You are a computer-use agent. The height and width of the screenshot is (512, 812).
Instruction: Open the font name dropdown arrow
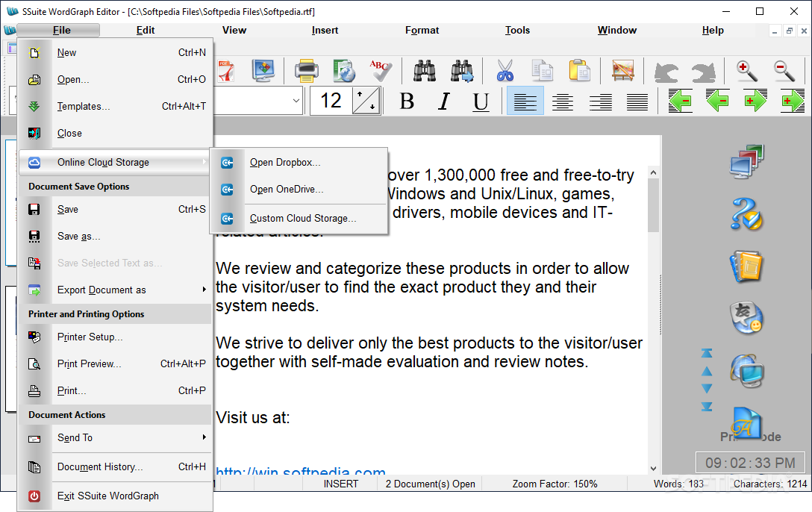(x=296, y=101)
